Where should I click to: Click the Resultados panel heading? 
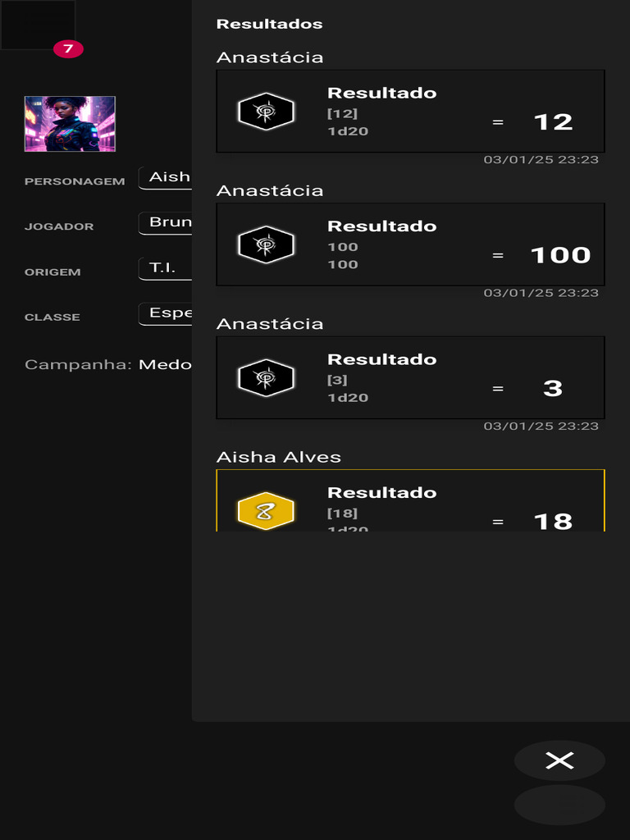point(269,25)
